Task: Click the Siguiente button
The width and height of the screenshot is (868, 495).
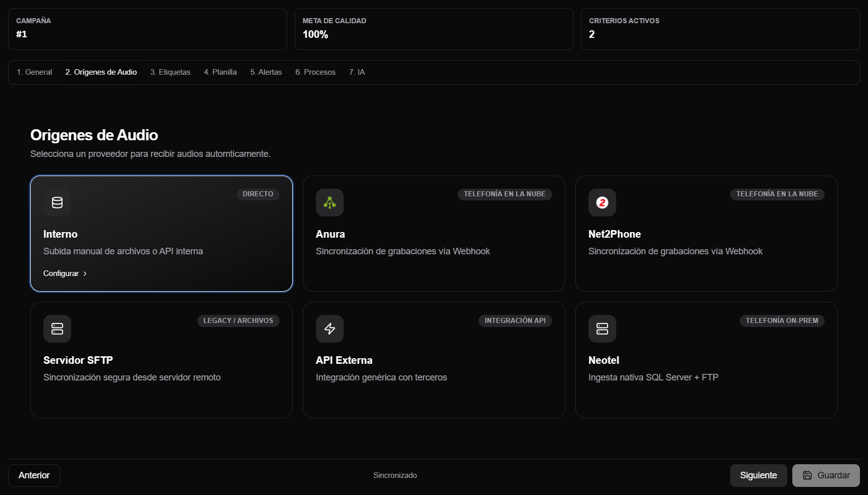Action: click(758, 475)
